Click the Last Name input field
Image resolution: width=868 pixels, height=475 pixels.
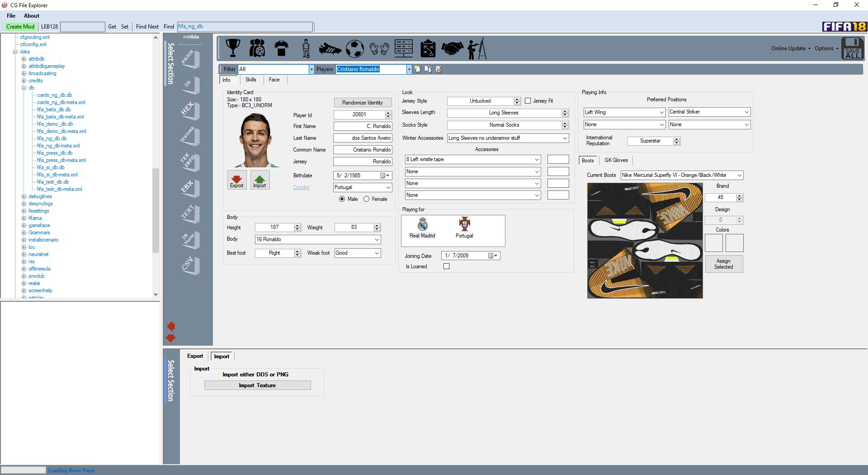click(x=363, y=138)
